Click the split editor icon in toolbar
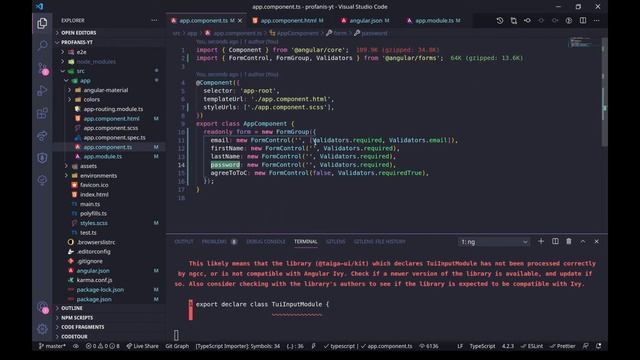This screenshot has width=640, height=360. tap(582, 20)
